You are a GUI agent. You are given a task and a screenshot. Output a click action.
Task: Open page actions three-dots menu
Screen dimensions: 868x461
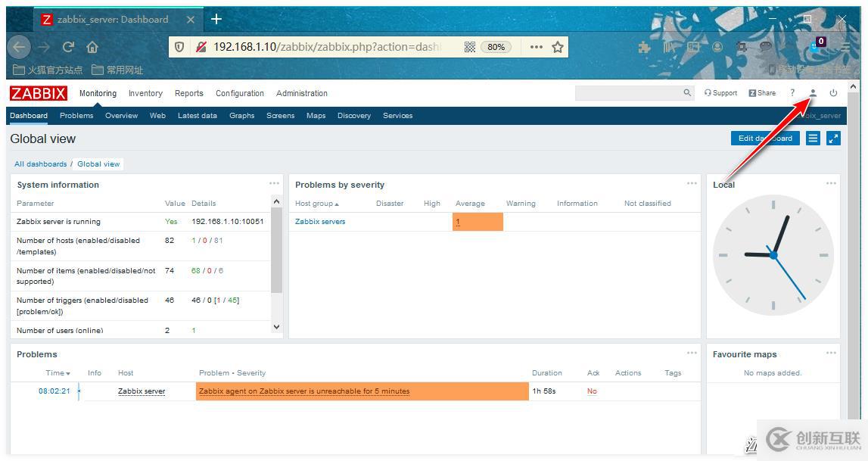(536, 47)
